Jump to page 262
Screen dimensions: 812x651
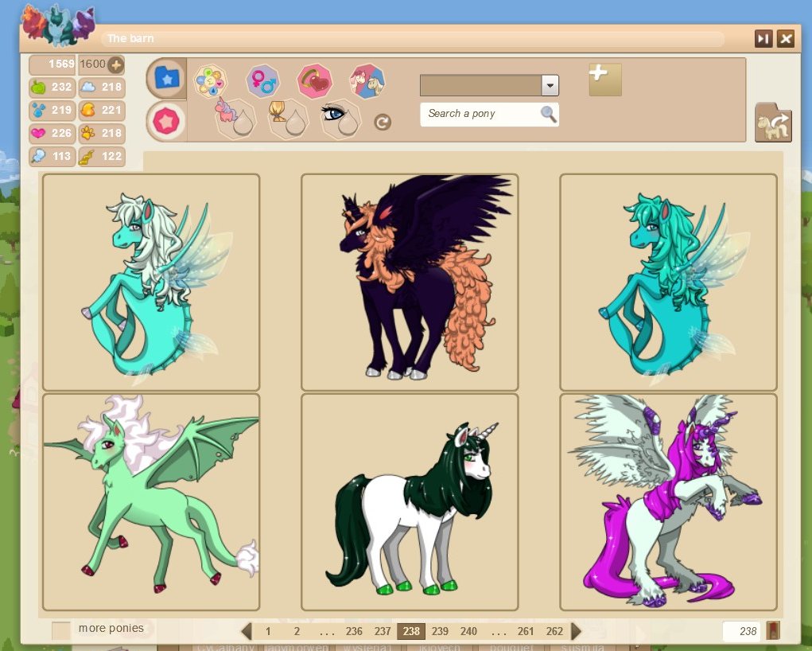tap(554, 631)
